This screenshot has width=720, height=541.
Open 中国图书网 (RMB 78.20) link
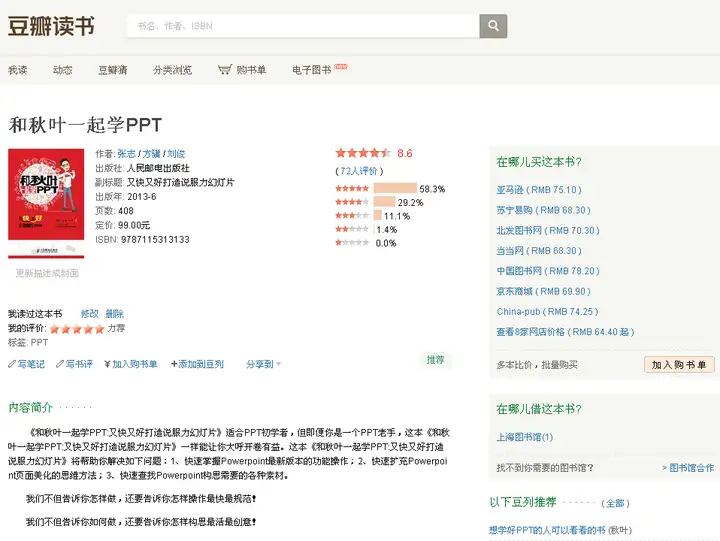[x=548, y=270]
